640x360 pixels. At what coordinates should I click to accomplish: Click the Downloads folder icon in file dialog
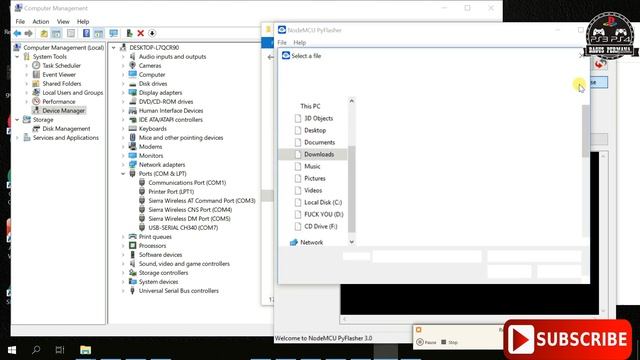[298, 154]
